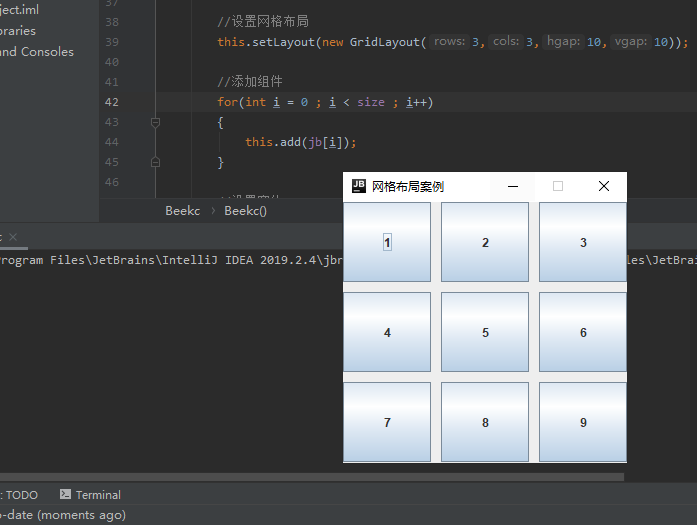Click the 'vgap:' parameter hint
The width and height of the screenshot is (697, 525).
point(631,42)
